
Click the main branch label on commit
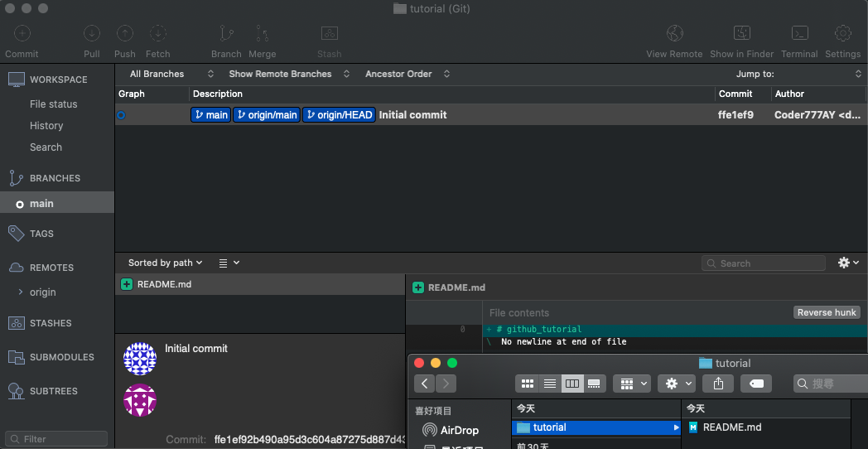[x=211, y=115]
